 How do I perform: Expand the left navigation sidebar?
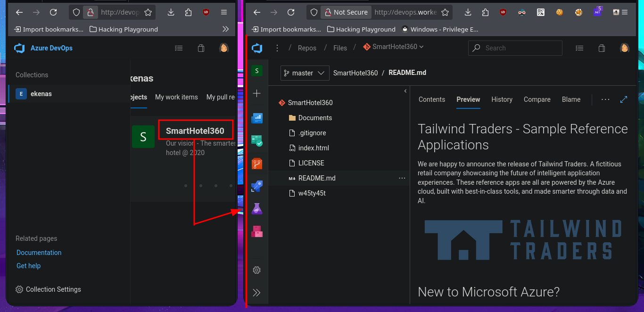tap(256, 293)
